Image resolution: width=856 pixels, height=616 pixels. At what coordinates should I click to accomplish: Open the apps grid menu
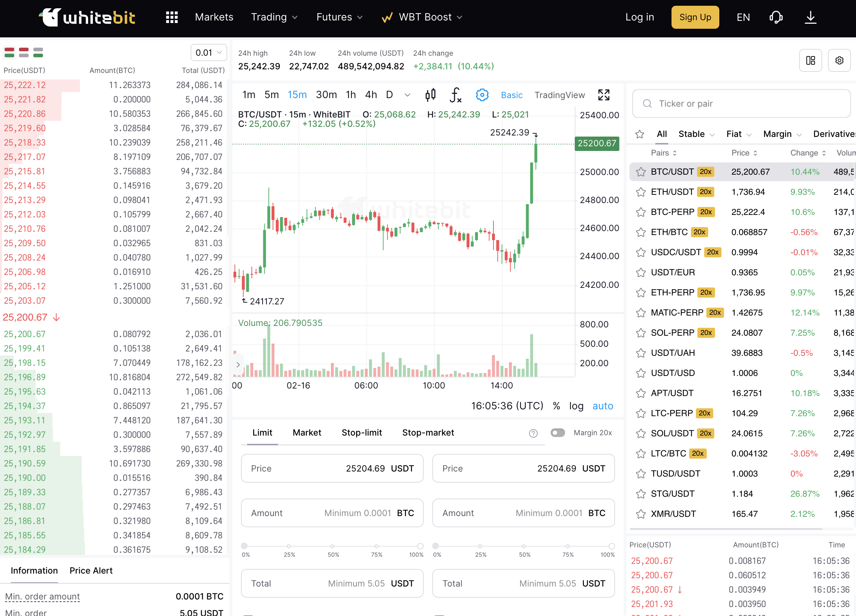coord(172,17)
